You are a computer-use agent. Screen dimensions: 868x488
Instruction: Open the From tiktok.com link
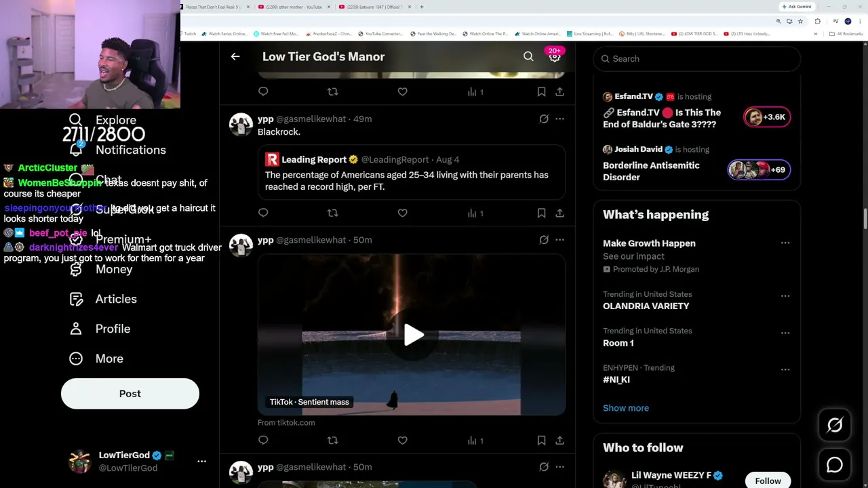(x=286, y=422)
